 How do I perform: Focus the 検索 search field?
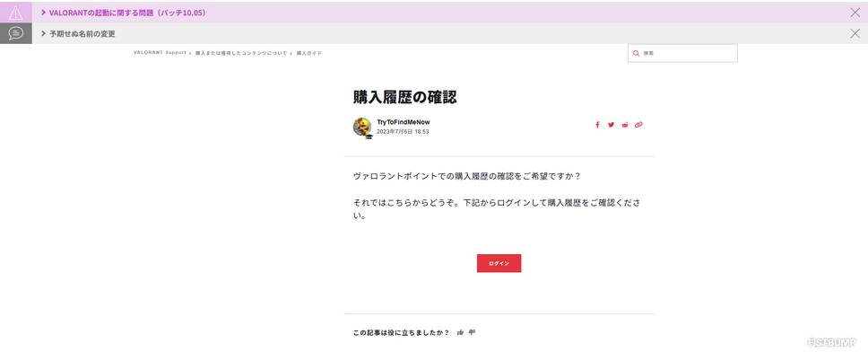point(682,53)
